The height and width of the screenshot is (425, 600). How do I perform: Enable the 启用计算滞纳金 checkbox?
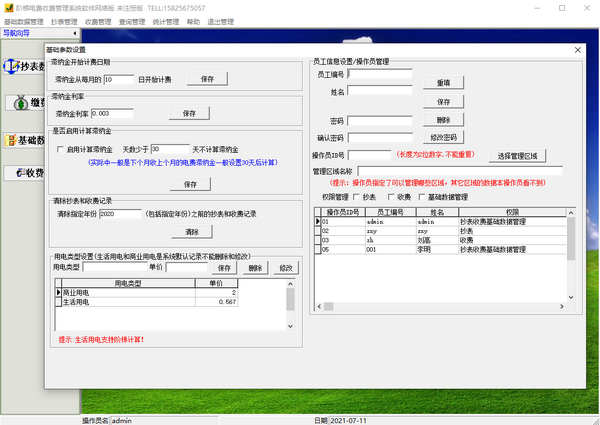click(60, 148)
